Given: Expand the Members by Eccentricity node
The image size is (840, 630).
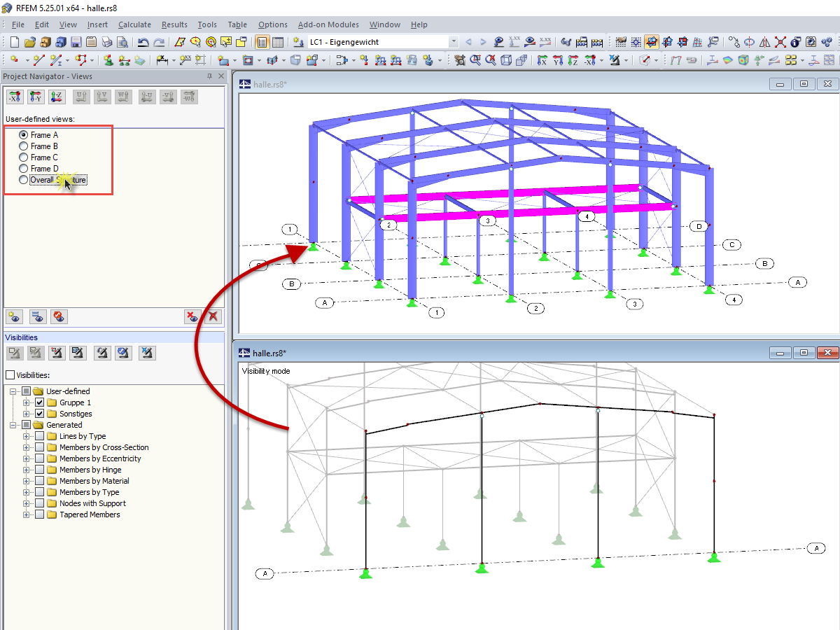Looking at the screenshot, I should pyautogui.click(x=27, y=458).
